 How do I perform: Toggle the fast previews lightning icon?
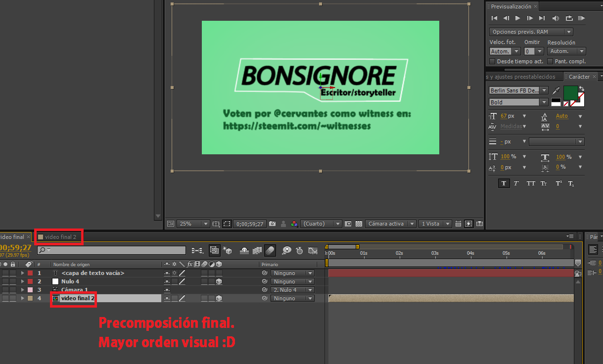click(x=468, y=224)
